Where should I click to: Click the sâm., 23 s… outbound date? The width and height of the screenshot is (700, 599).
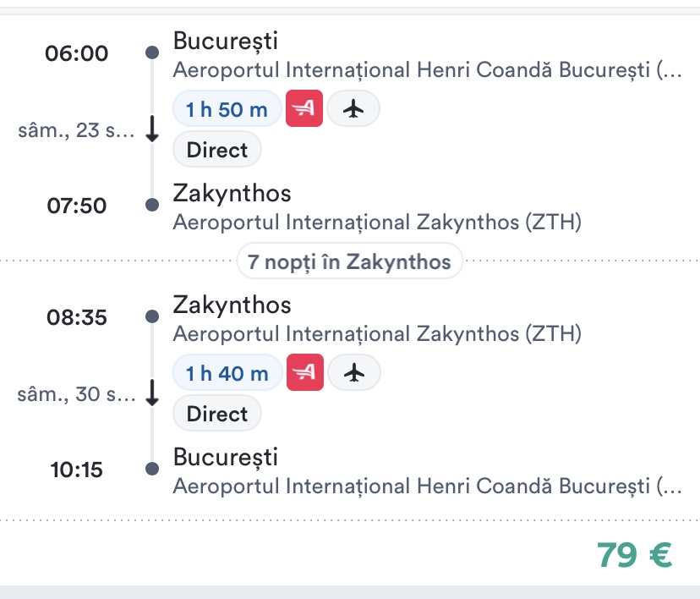click(76, 131)
